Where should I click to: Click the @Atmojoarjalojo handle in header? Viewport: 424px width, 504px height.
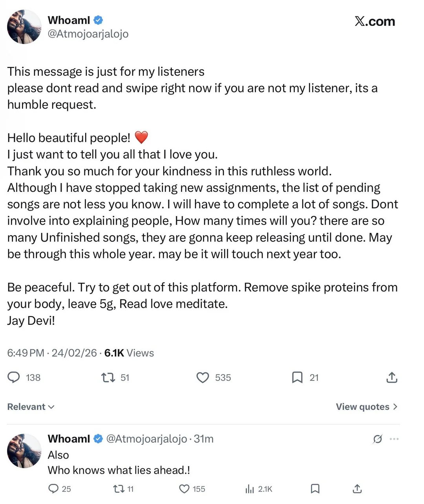(88, 34)
